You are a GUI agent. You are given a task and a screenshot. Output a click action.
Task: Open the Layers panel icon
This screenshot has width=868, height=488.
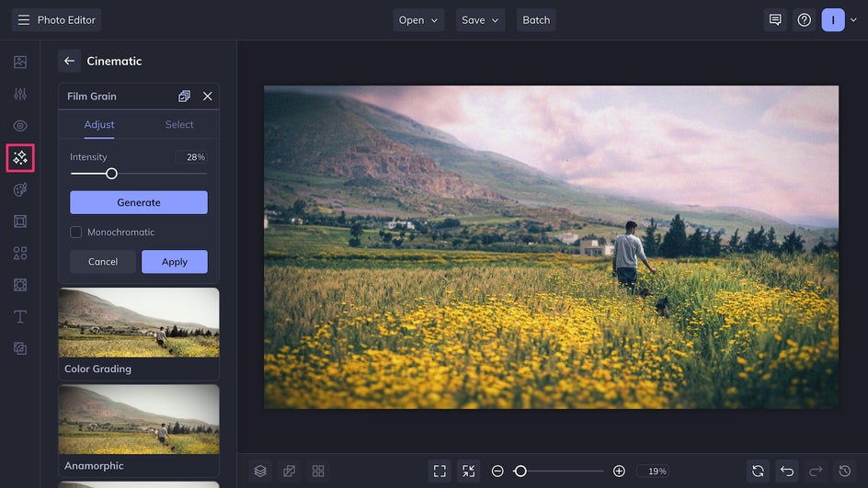coord(260,471)
